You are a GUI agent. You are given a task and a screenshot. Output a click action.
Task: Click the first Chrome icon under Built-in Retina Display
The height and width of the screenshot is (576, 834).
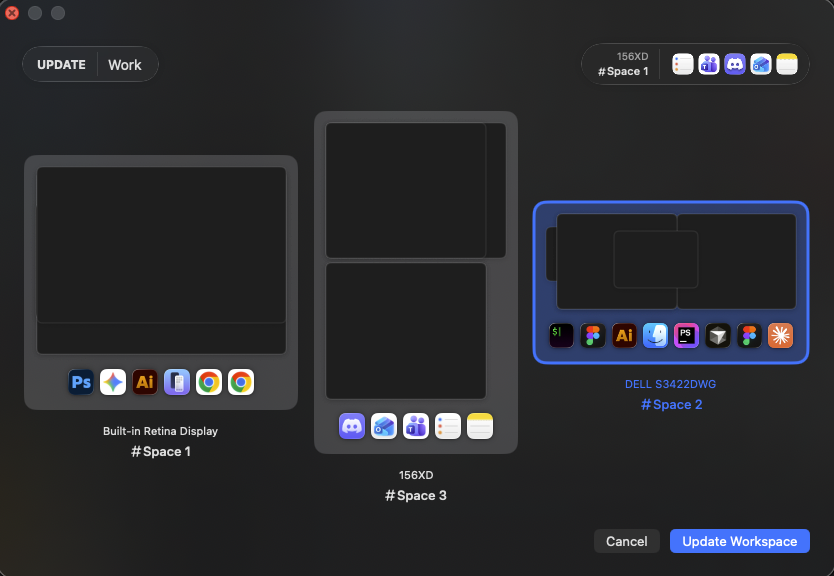point(208,382)
